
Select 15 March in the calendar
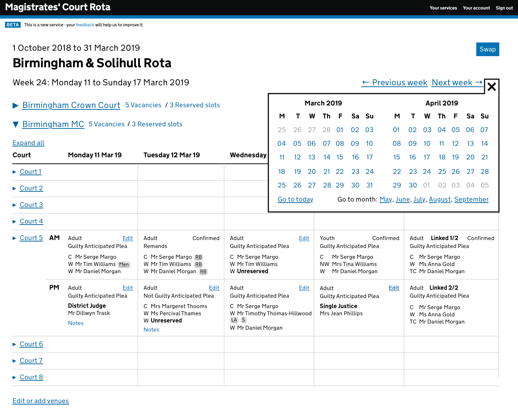[x=340, y=157]
